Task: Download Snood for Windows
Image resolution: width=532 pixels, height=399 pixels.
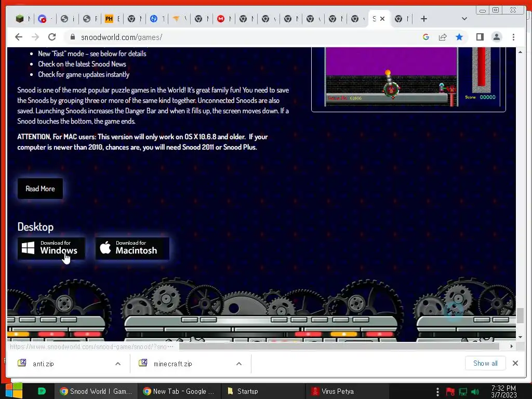Action: pos(51,248)
